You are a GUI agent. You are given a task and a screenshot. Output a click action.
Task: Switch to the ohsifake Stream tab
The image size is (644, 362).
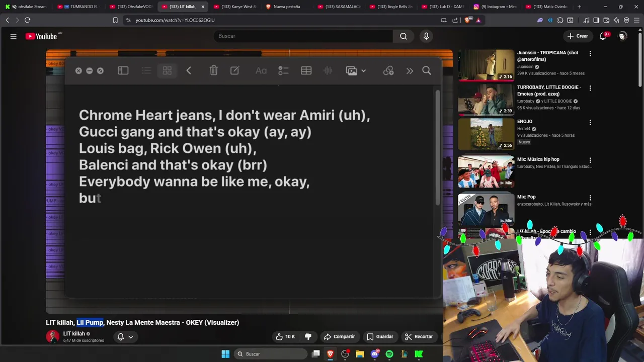[26, 7]
